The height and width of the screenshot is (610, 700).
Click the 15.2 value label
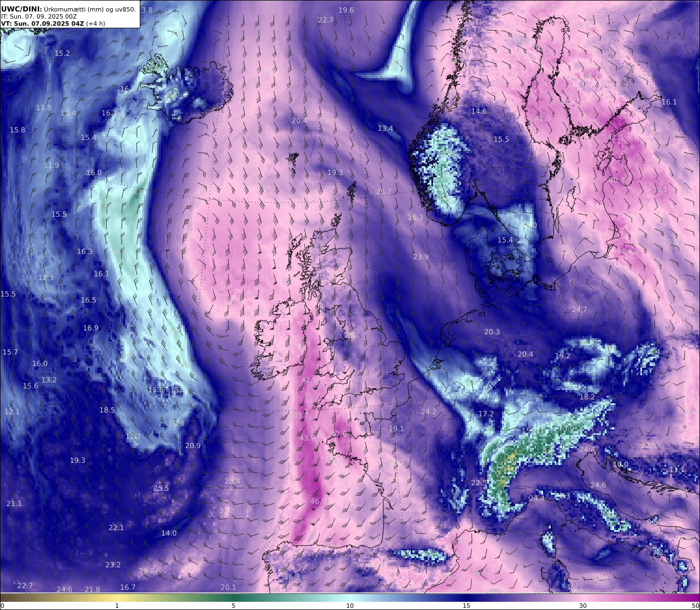click(62, 54)
